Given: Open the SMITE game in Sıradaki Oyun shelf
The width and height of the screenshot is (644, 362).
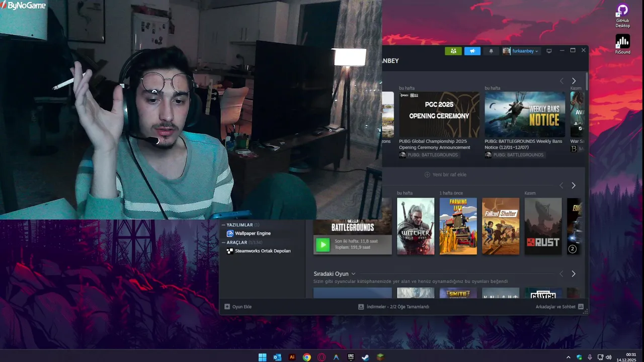Looking at the screenshot, I should point(458,293).
